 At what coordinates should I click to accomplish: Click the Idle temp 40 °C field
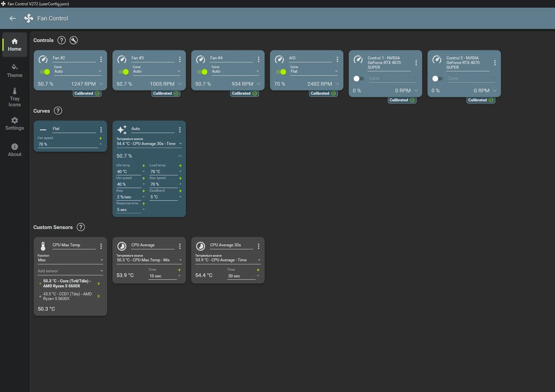pos(128,172)
